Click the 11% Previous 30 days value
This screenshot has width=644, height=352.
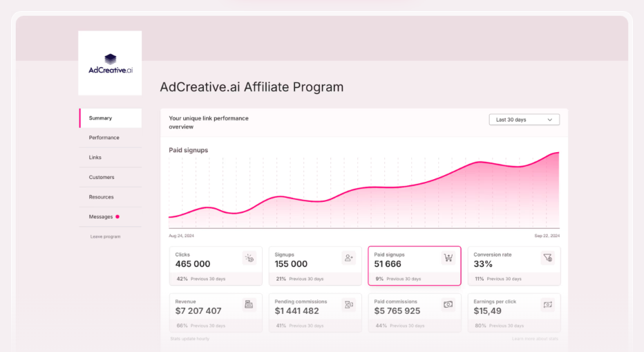point(498,279)
